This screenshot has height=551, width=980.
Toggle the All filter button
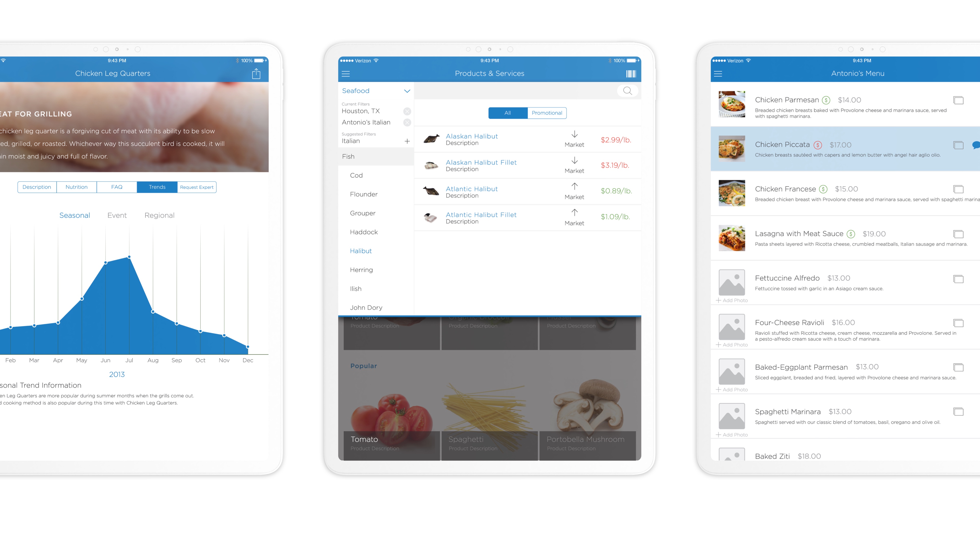click(x=508, y=112)
